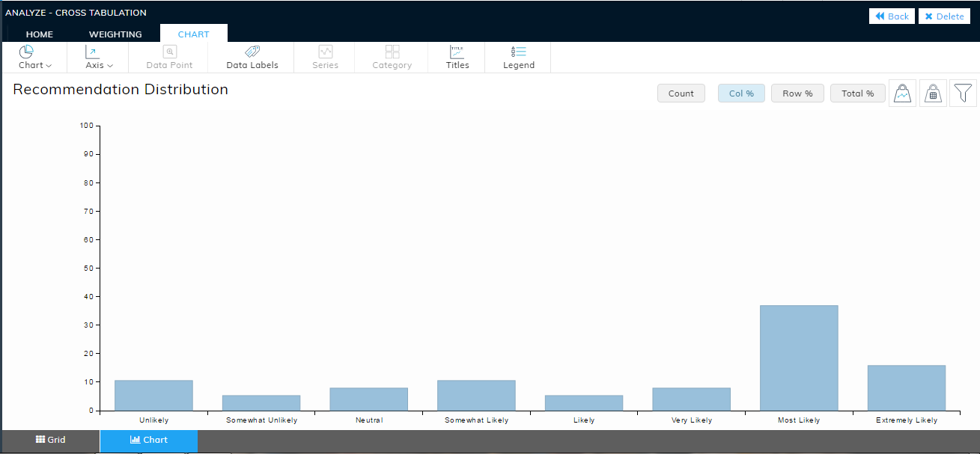Click the 'Somewhat Unlikely' axis label
This screenshot has width=980, height=454.
[261, 420]
